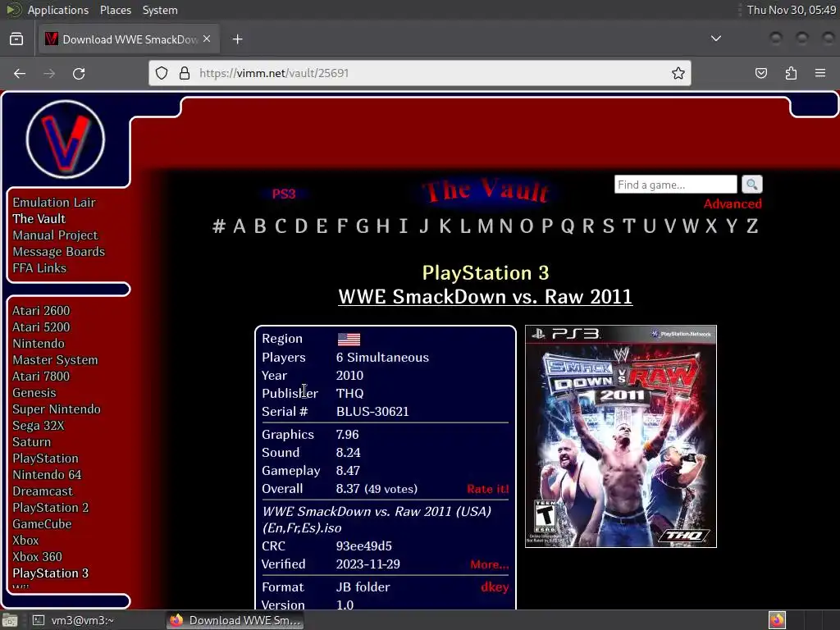Select the Download WWE Sm... taskbar window
The image size is (840, 630).
coord(235,620)
